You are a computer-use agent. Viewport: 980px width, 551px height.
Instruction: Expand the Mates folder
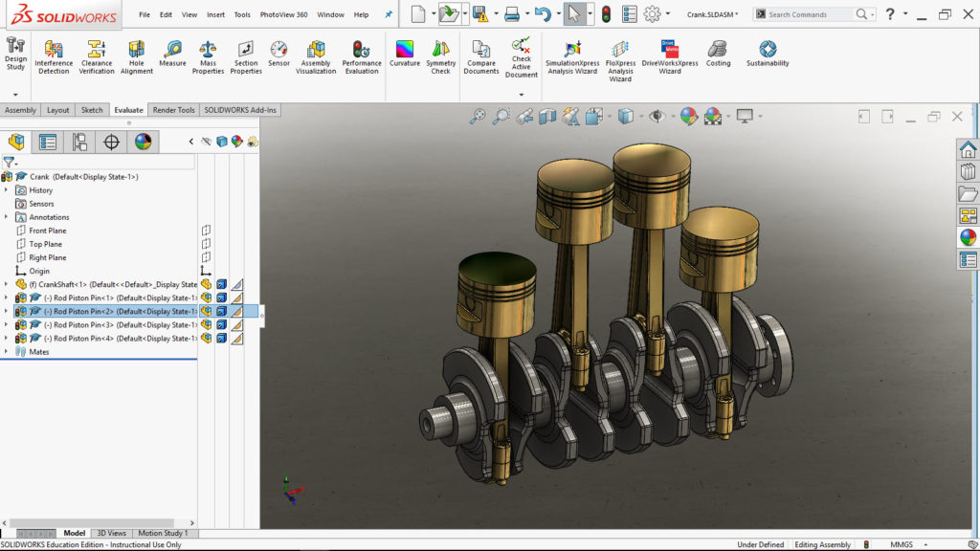tap(7, 350)
